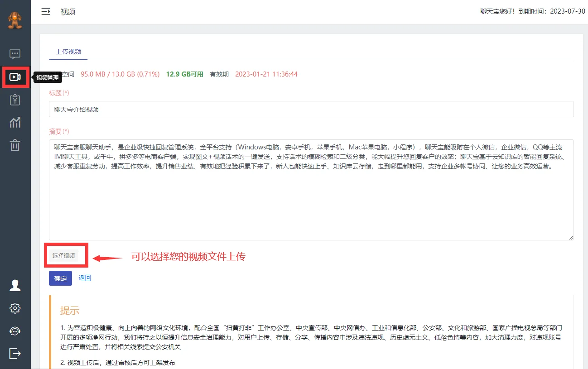Open the video management sidebar icon

15,77
